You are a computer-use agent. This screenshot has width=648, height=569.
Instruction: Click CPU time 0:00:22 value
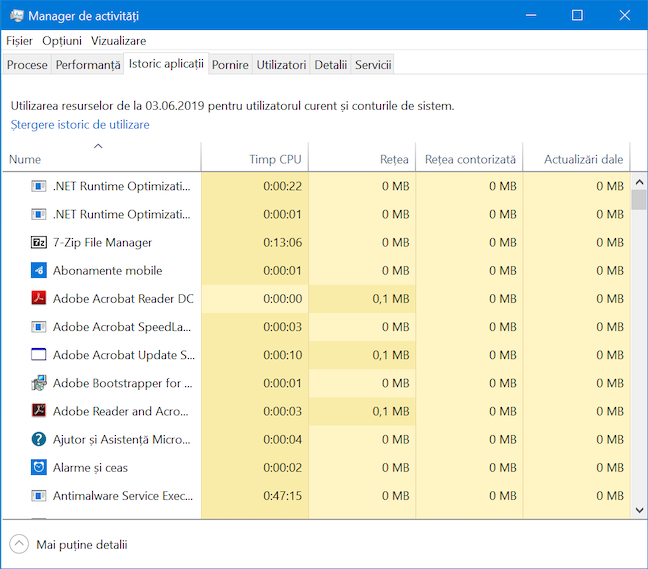coord(283,186)
